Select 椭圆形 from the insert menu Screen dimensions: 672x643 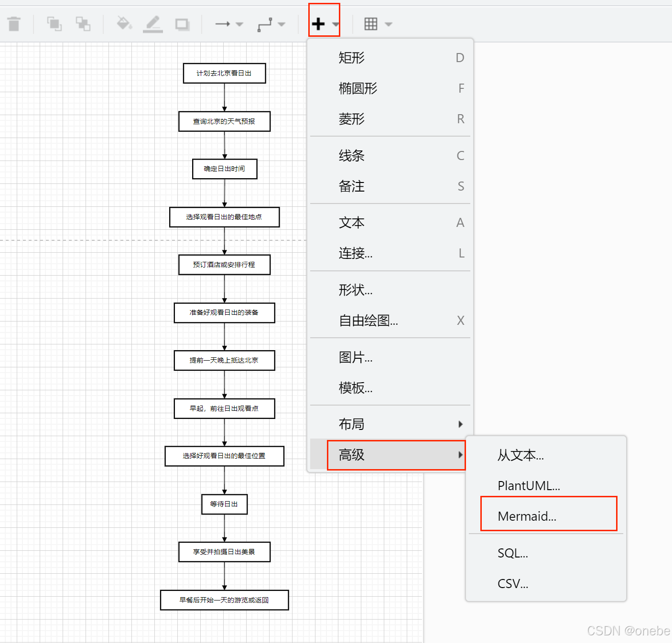pyautogui.click(x=390, y=88)
